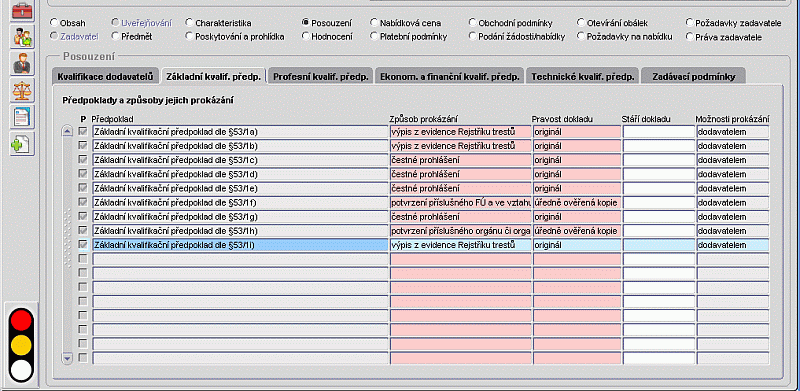Select the Zadavatel radio button
Screen dimensions: 800x391
pos(54,36)
